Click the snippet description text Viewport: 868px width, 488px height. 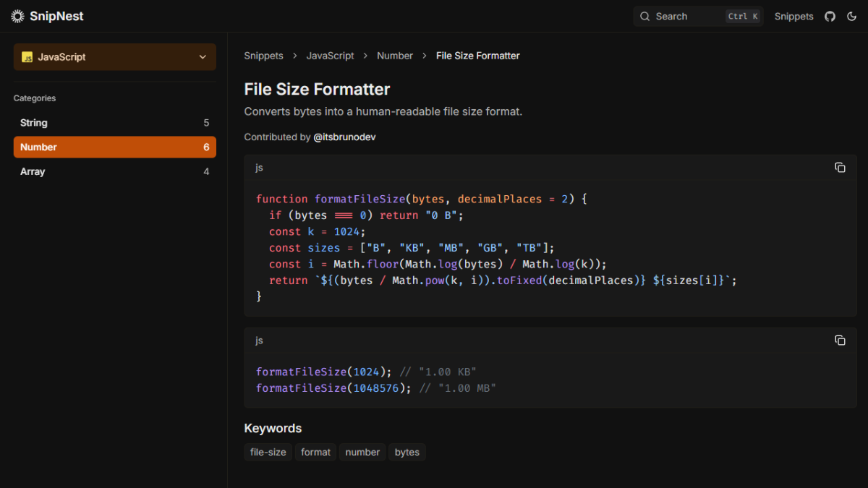point(383,111)
